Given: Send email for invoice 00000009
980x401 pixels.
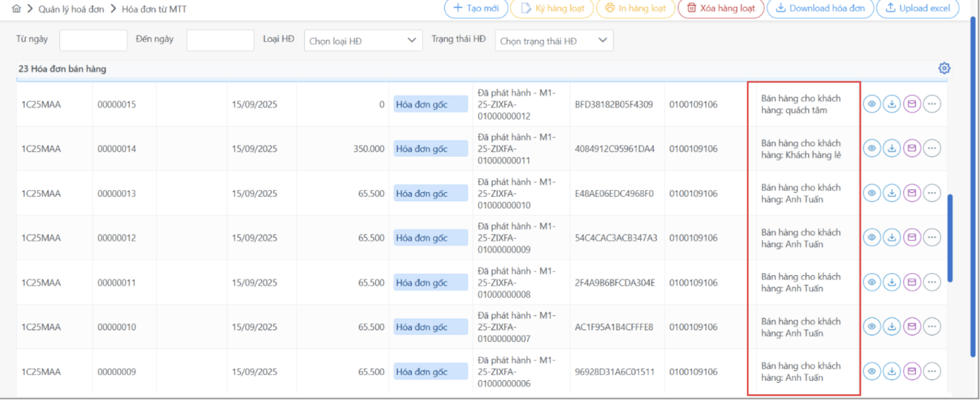Looking at the screenshot, I should click(912, 371).
